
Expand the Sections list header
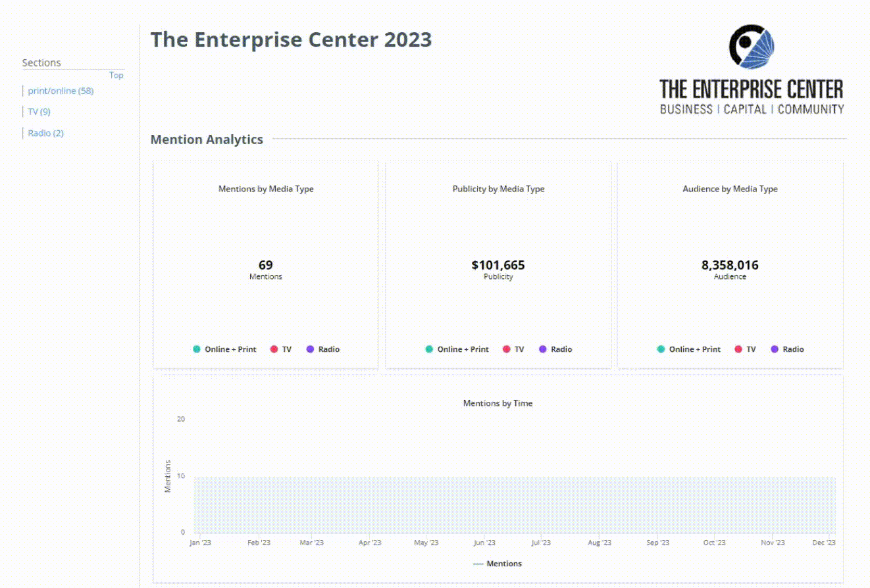pos(41,62)
